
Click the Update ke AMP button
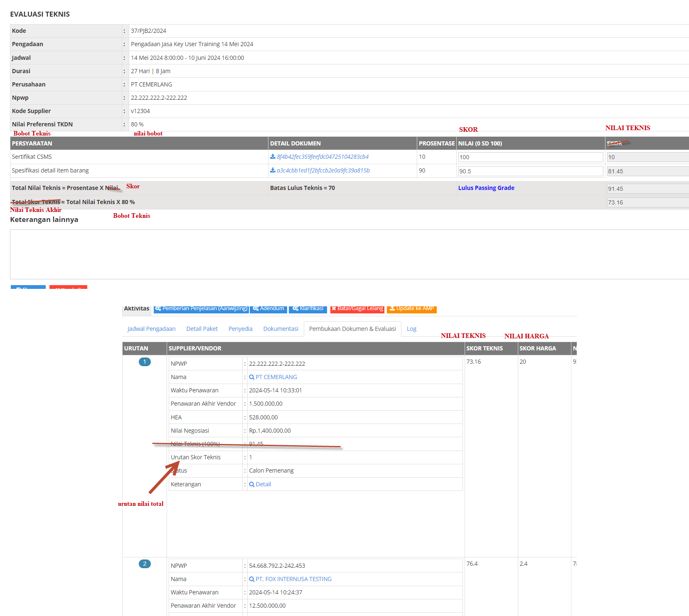pyautogui.click(x=412, y=309)
